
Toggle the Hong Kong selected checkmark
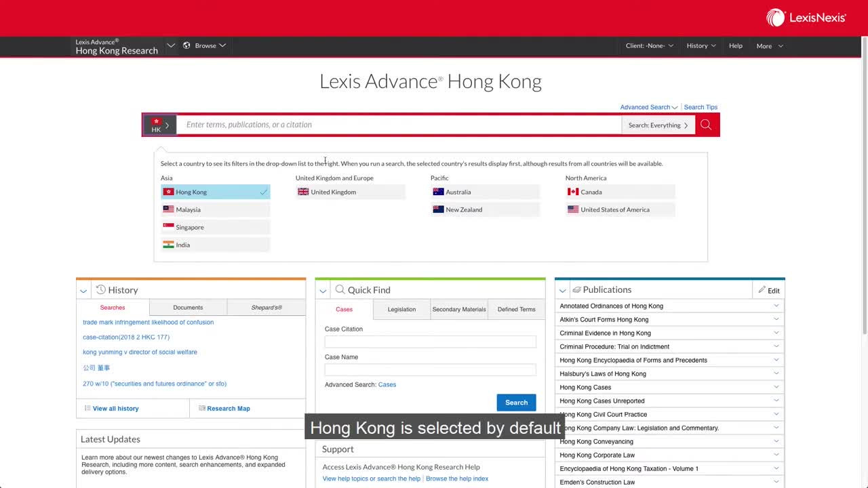tap(263, 192)
